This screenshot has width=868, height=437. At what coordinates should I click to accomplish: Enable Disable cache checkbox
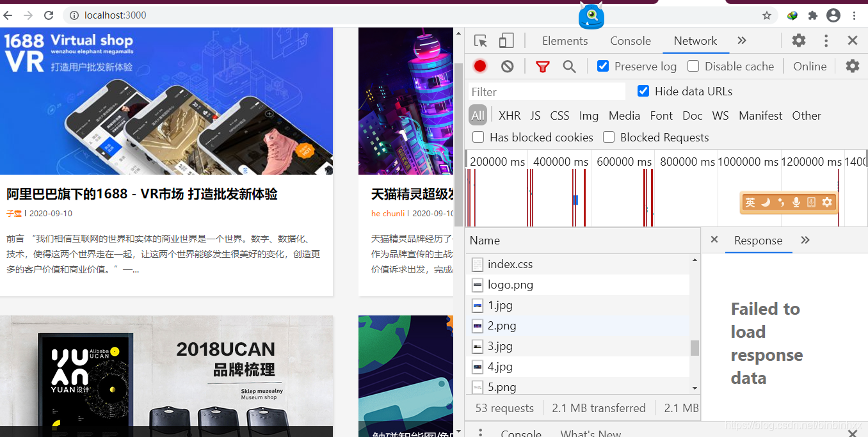point(693,66)
